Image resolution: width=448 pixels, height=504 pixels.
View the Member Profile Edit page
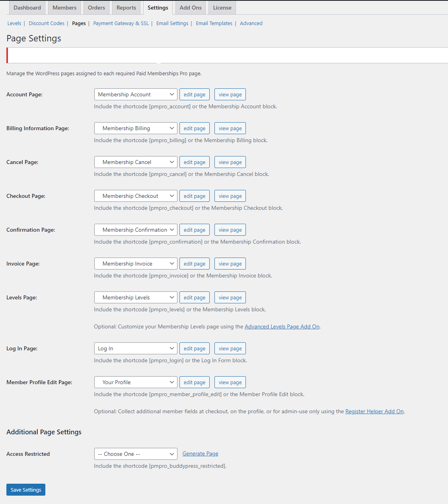pyautogui.click(x=230, y=382)
